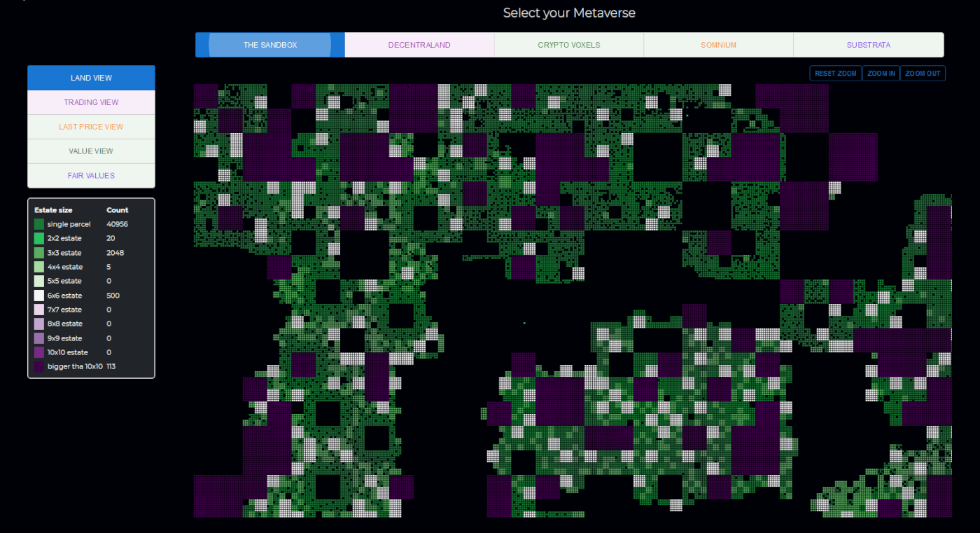Click the 4x4 estate legend swatch
This screenshot has width=980, height=533.
click(38, 267)
